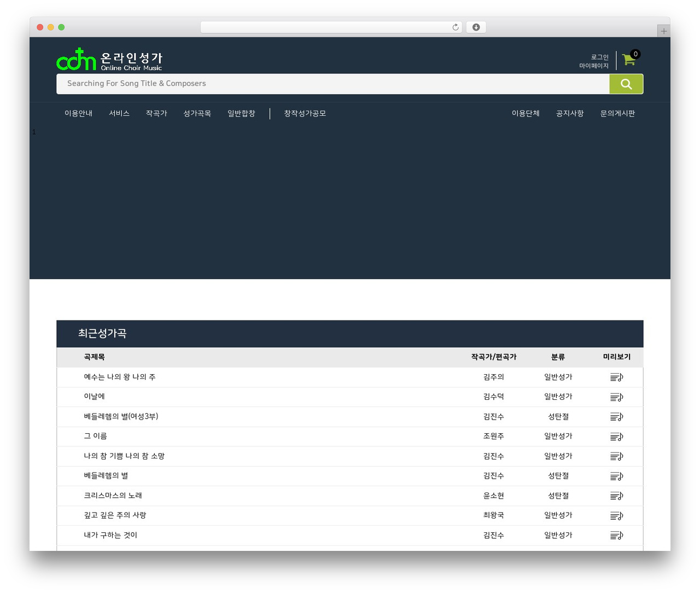Screen dimensions: 700x593
Task: Open the 이용안내 menu
Action: pos(78,113)
